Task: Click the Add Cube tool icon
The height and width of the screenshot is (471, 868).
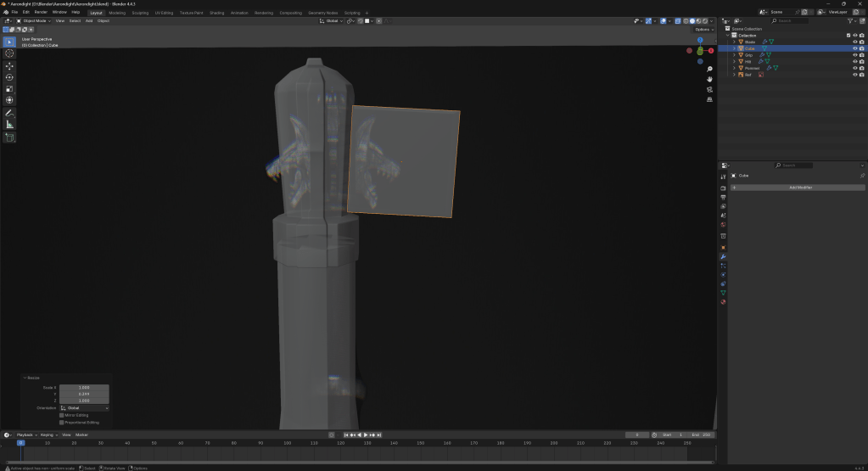Action: pyautogui.click(x=9, y=137)
